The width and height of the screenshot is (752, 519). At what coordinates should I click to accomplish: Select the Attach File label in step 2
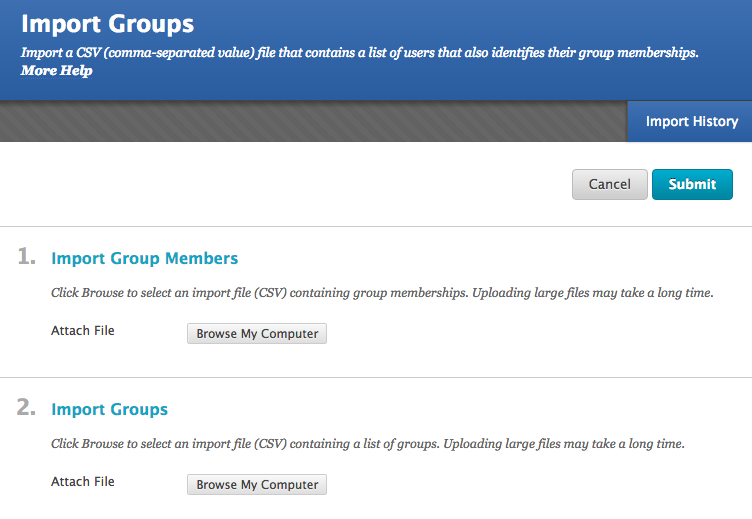point(82,482)
